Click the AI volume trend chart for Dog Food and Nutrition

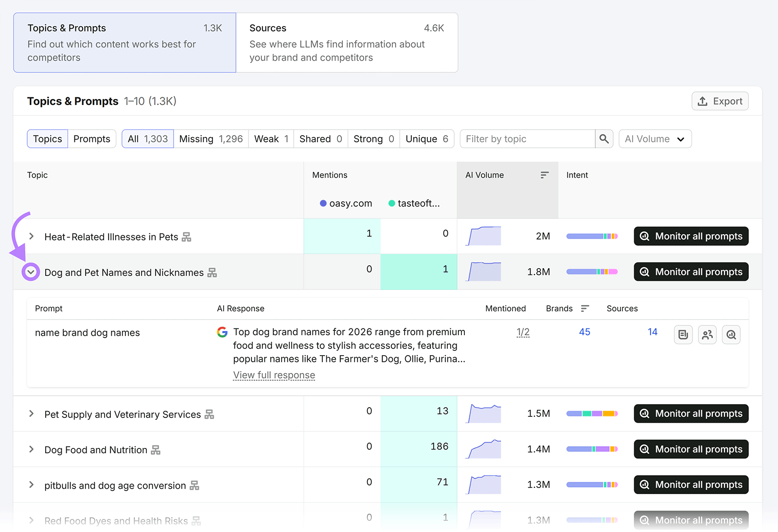point(484,449)
